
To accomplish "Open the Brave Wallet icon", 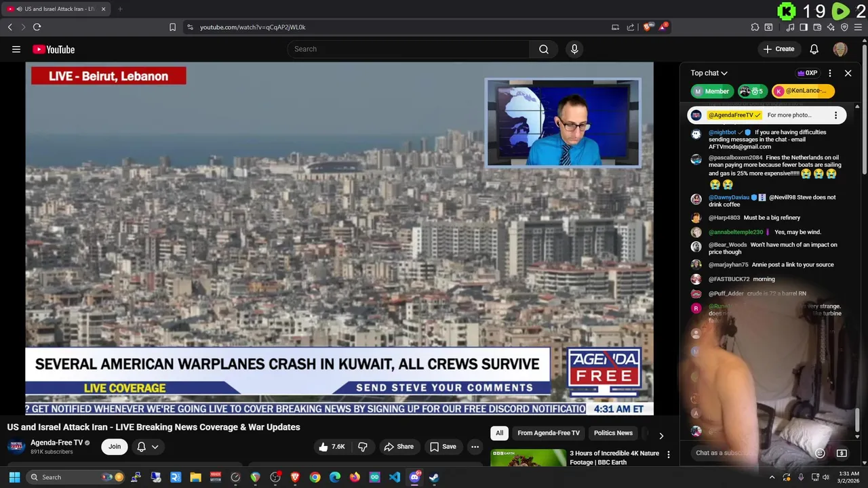I will point(817,27).
